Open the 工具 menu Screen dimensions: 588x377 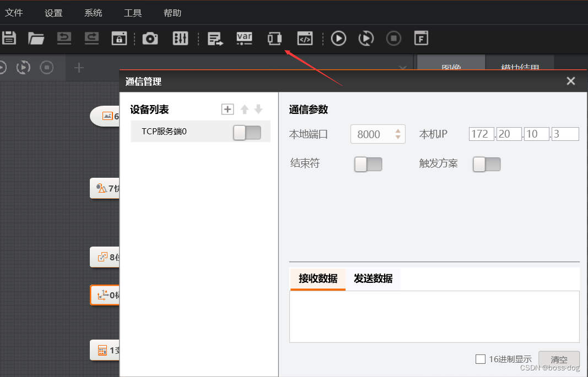132,13
